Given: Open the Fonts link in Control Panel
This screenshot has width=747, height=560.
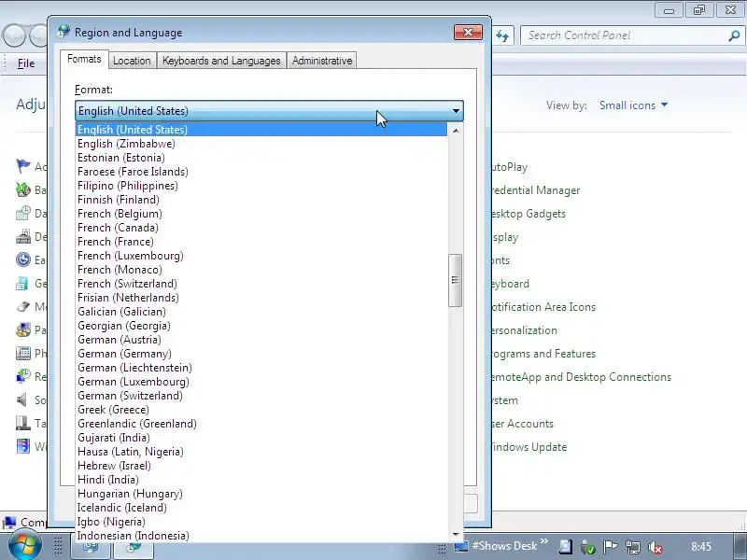Looking at the screenshot, I should pos(500,260).
